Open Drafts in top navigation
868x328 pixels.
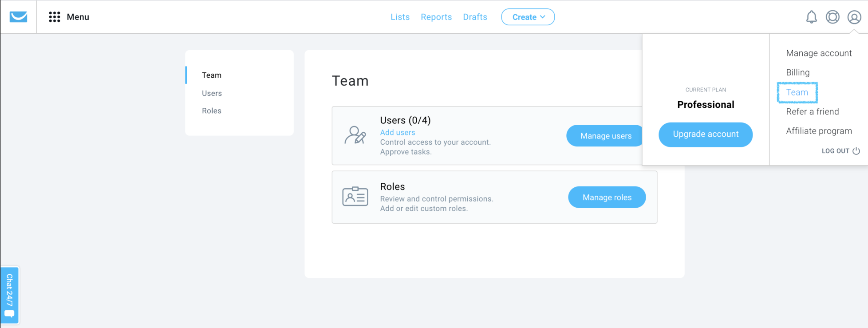coord(475,17)
